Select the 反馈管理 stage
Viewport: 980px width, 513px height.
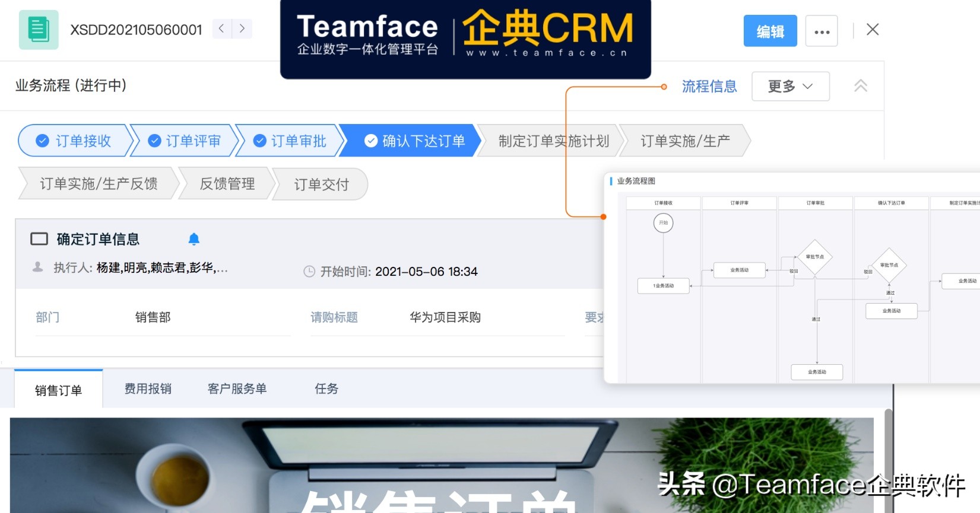(227, 184)
